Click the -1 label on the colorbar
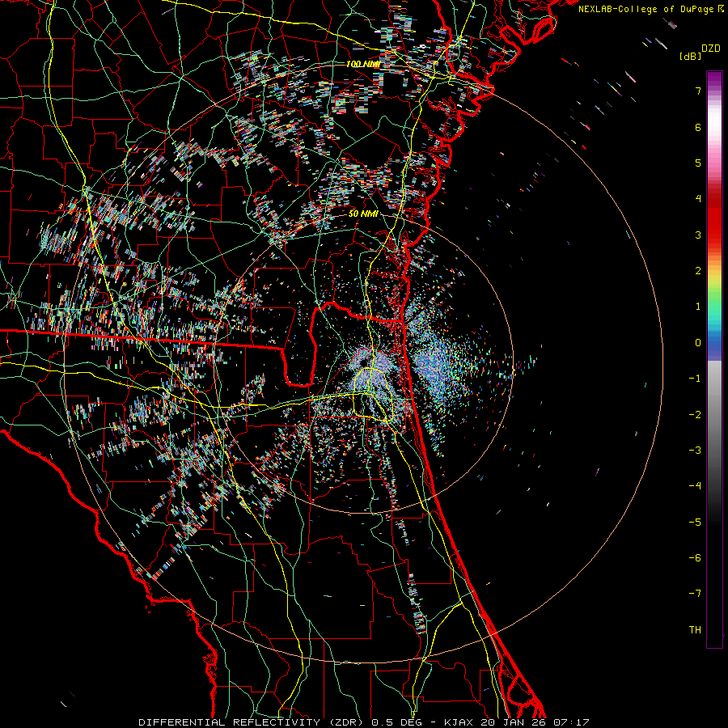This screenshot has height=728, width=728. click(x=695, y=379)
